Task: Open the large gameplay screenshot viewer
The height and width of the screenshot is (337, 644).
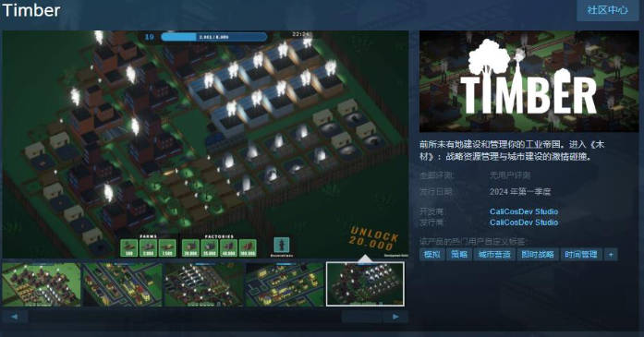Action: pyautogui.click(x=205, y=144)
